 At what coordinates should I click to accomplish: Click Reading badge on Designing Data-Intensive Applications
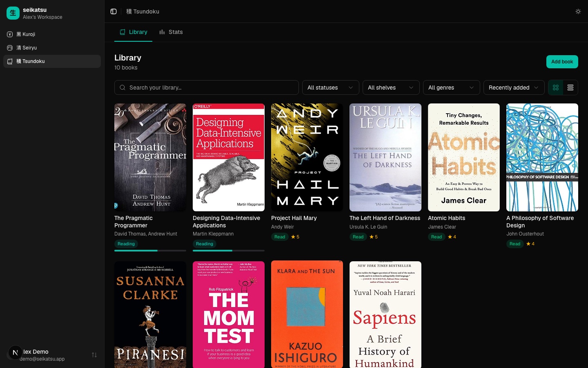205,244
